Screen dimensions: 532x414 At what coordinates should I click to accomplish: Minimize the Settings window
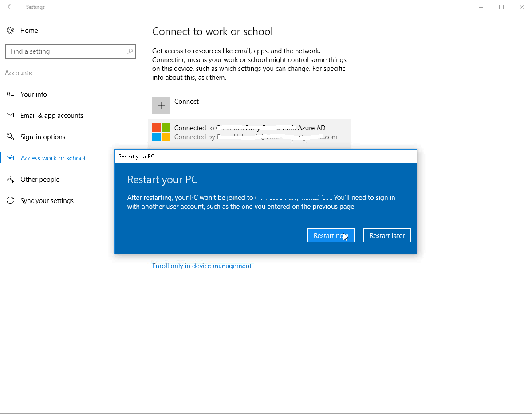(x=481, y=7)
